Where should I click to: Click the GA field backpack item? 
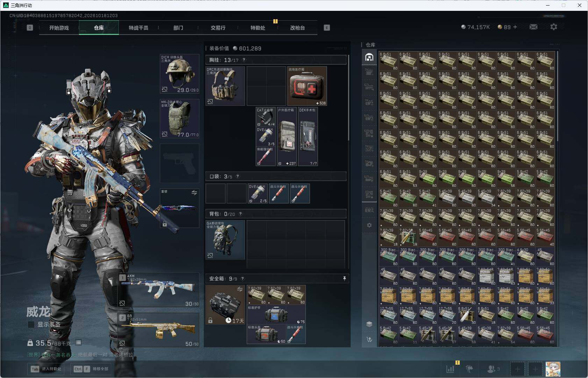tap(225, 240)
